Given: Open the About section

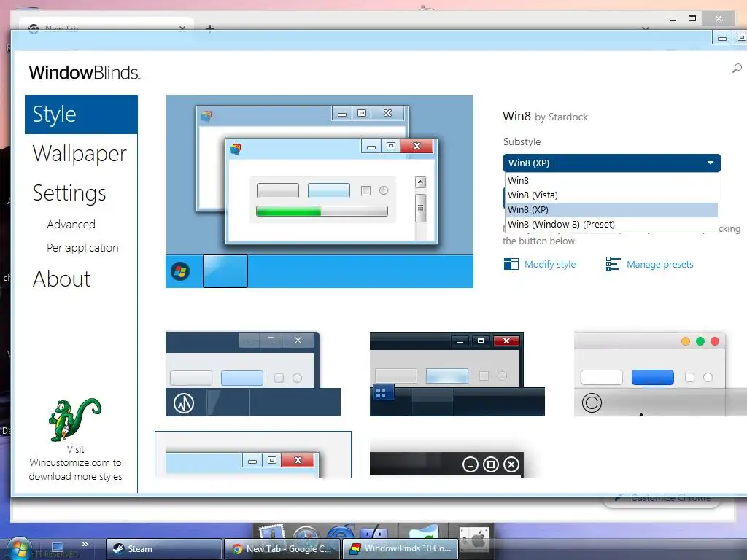Looking at the screenshot, I should tap(61, 279).
